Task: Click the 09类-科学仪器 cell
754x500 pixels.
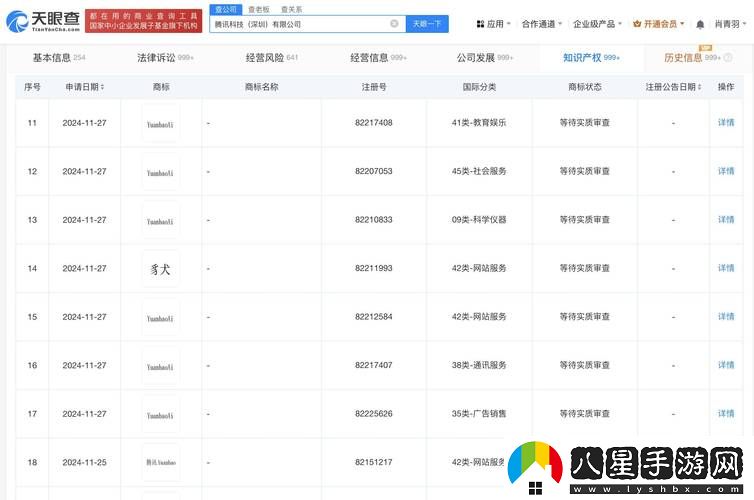Action: [x=479, y=220]
